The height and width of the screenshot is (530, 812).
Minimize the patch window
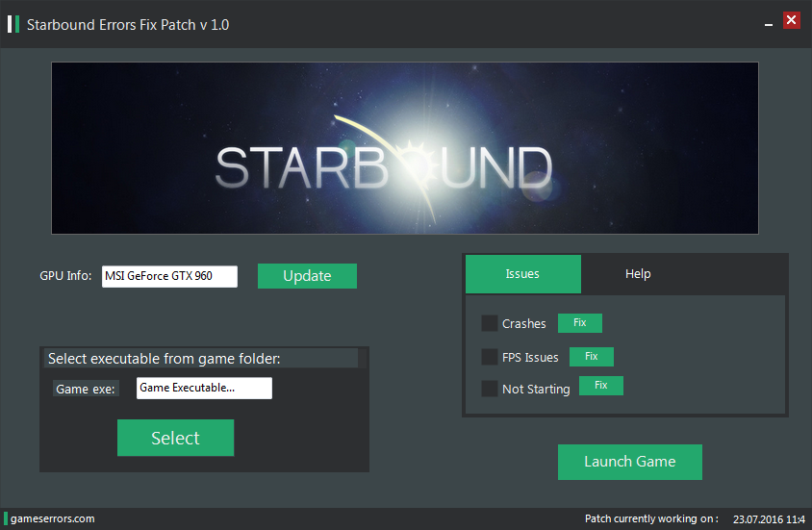[769, 24]
